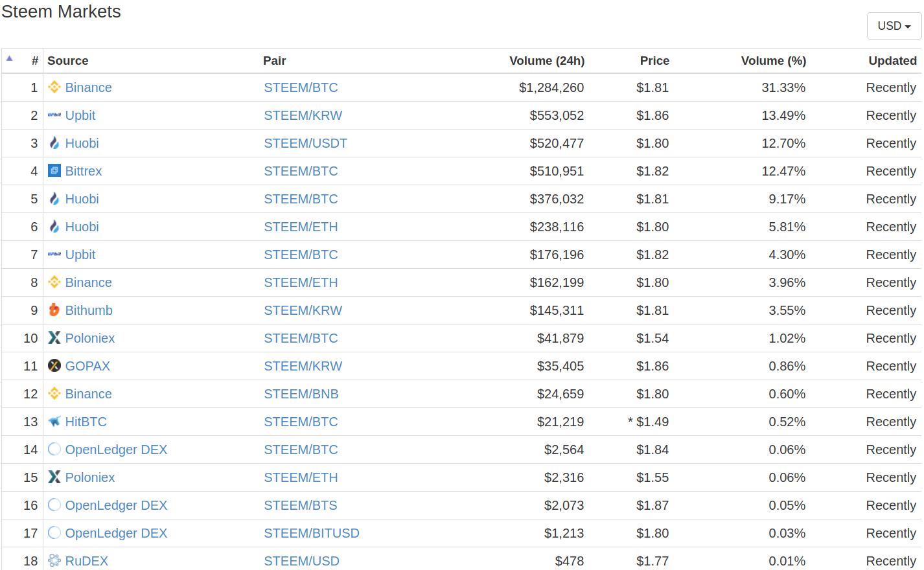This screenshot has height=570, width=924.
Task: Open Huobi link in row 3
Action: pos(82,143)
